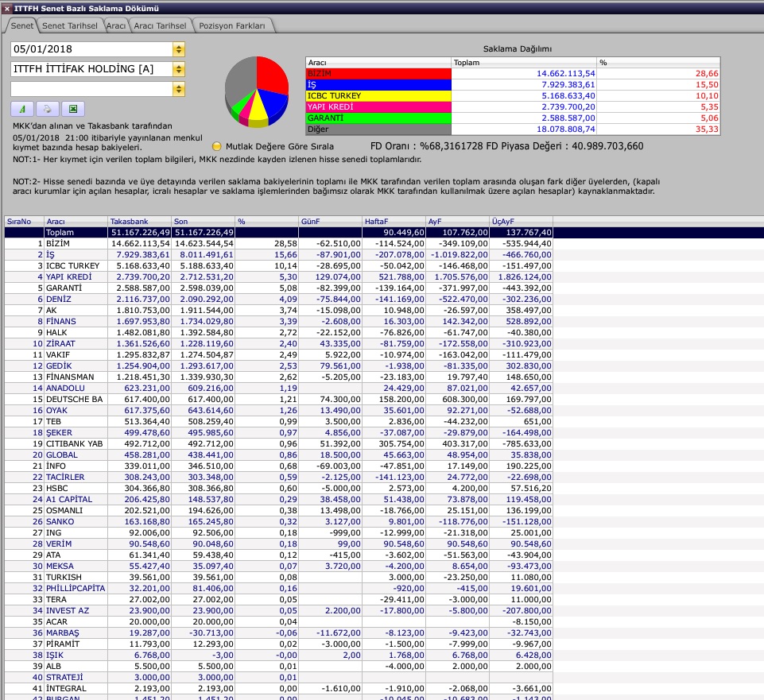Switch to the Senet tab

22,25
